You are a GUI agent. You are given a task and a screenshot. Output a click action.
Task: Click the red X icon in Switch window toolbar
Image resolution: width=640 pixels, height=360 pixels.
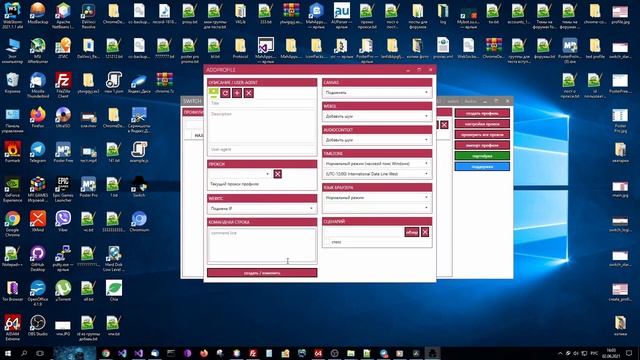point(444,125)
